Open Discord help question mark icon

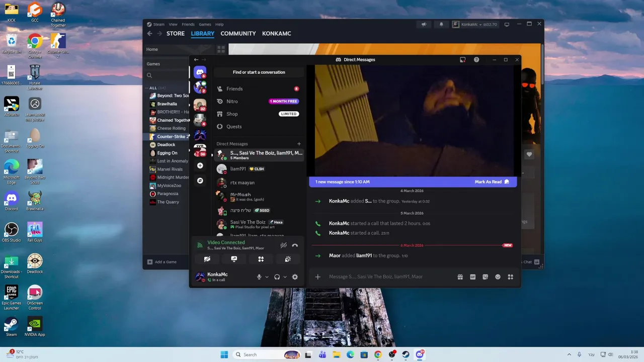point(476,60)
